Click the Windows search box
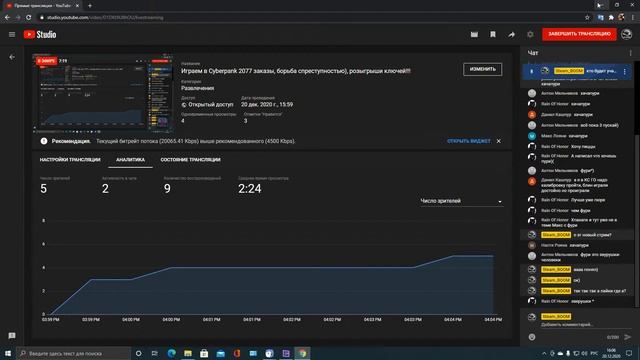This screenshot has height=360, width=640. click(74, 353)
